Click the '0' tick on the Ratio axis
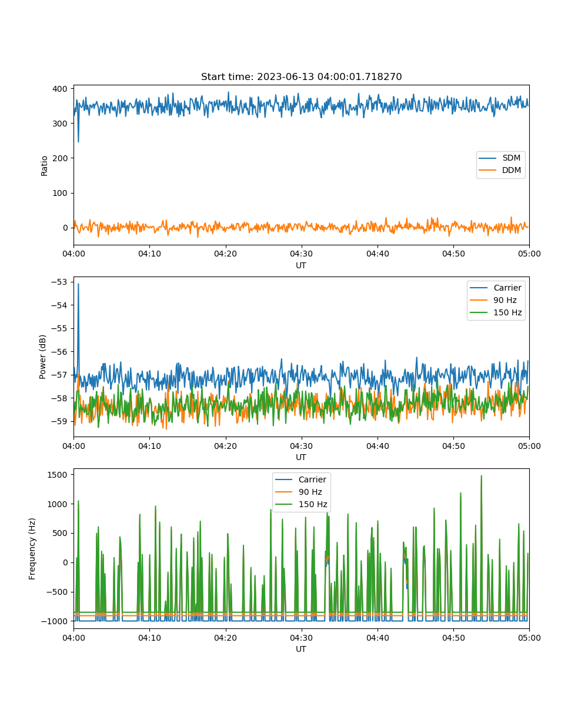Image resolution: width=588 pixels, height=706 pixels. point(66,228)
